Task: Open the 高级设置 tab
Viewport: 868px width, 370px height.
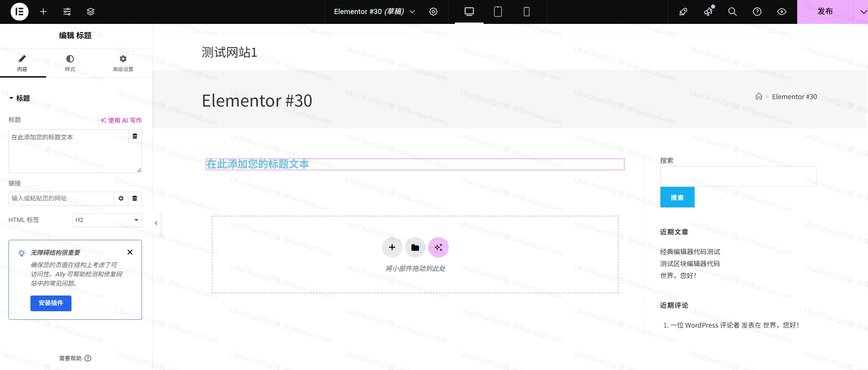Action: pyautogui.click(x=123, y=63)
